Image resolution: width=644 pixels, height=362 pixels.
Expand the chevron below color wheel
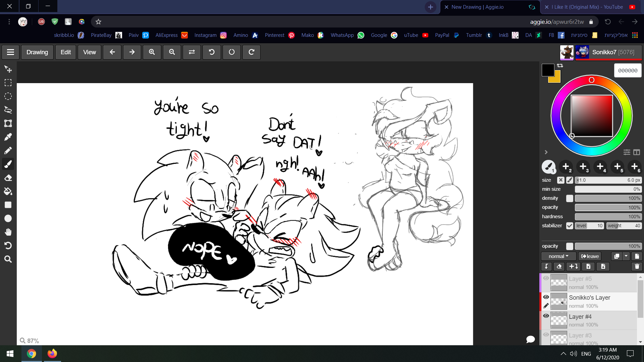click(546, 152)
